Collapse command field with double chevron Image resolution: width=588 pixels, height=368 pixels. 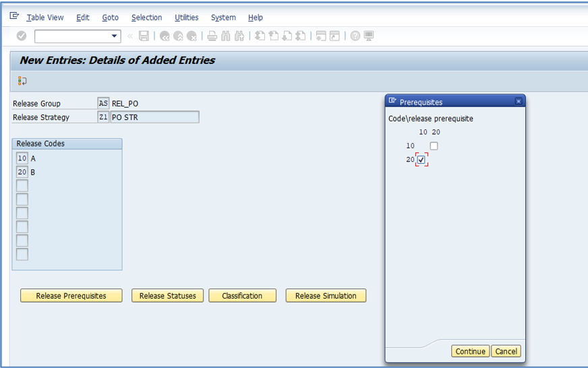(x=130, y=36)
